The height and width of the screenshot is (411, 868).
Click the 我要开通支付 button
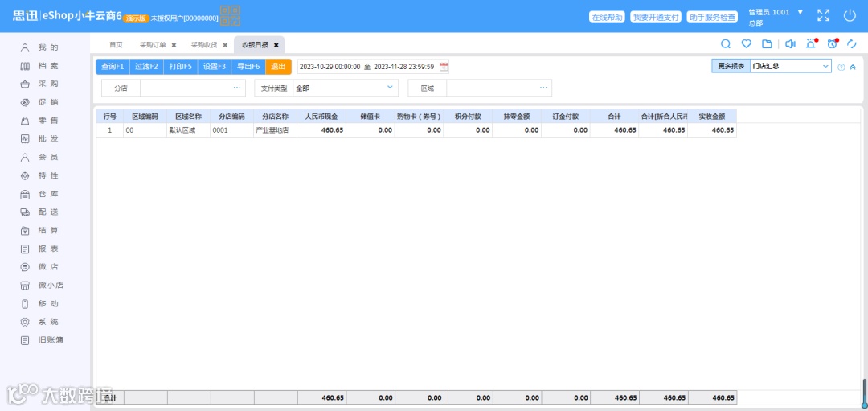[656, 17]
